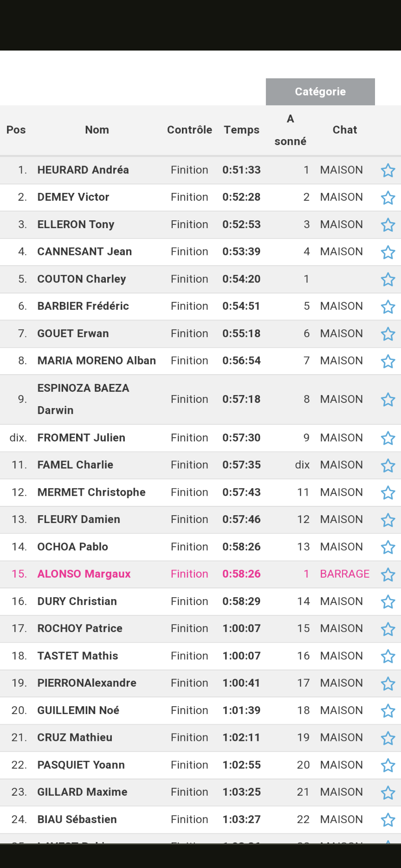Add ROCHOY Patrice to favorites

point(388,629)
